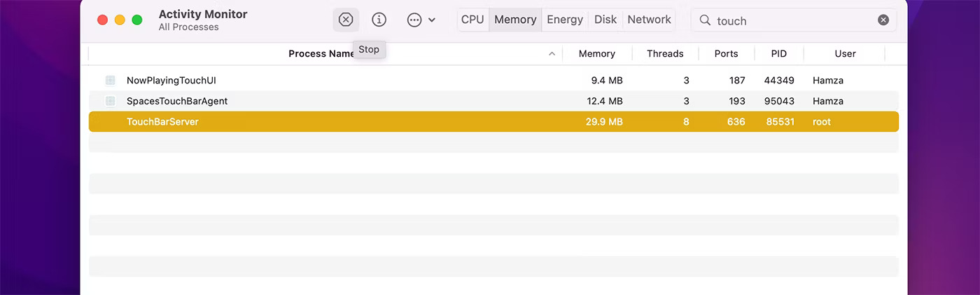Click the 29.9 MB memory value
The image size is (980, 295).
point(604,121)
